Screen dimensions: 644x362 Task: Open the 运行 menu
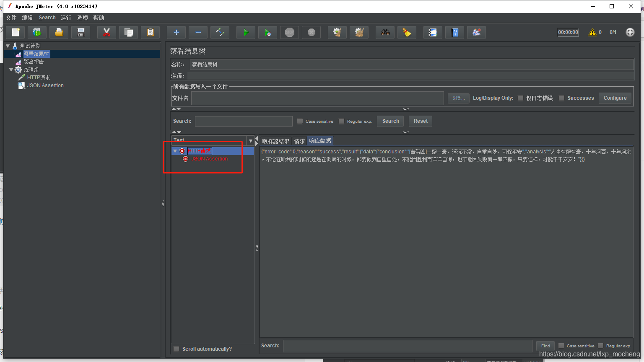click(66, 18)
